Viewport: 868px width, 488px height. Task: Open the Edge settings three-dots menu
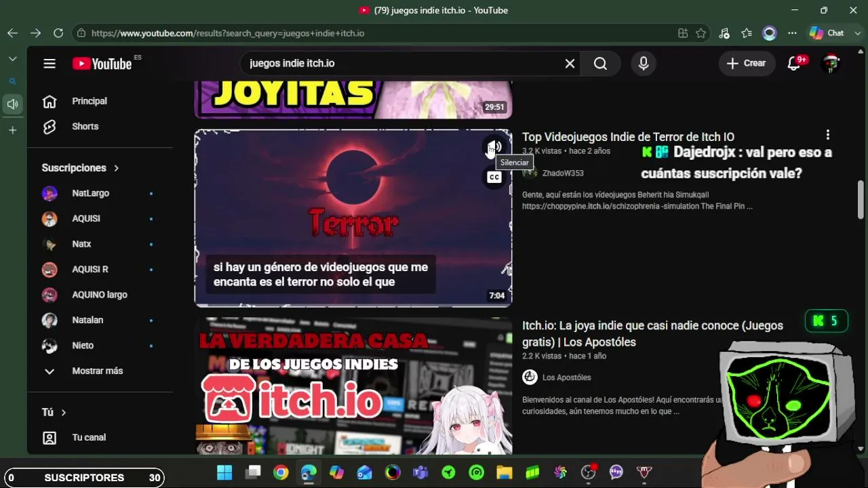(792, 33)
